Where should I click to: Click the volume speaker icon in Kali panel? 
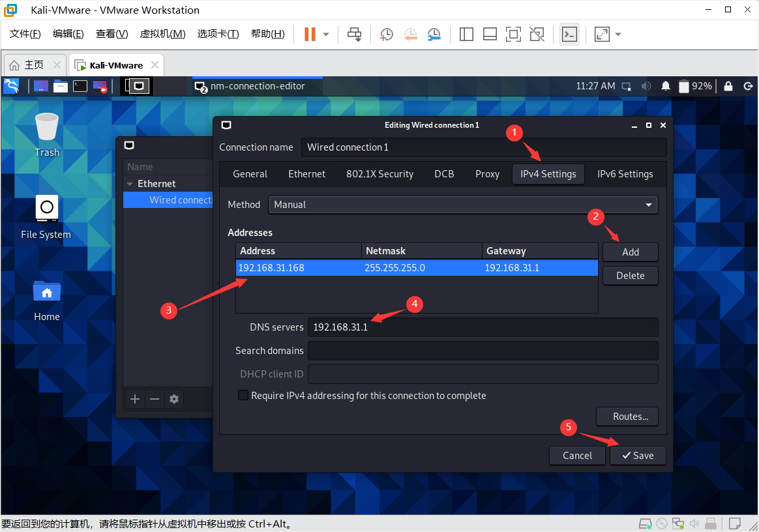[646, 86]
